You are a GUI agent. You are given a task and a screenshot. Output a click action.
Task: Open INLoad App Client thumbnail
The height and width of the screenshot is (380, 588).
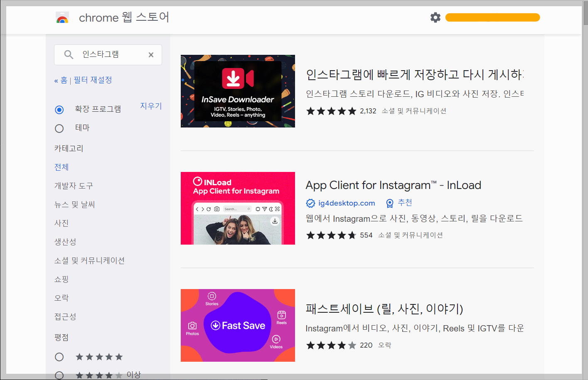click(x=238, y=208)
